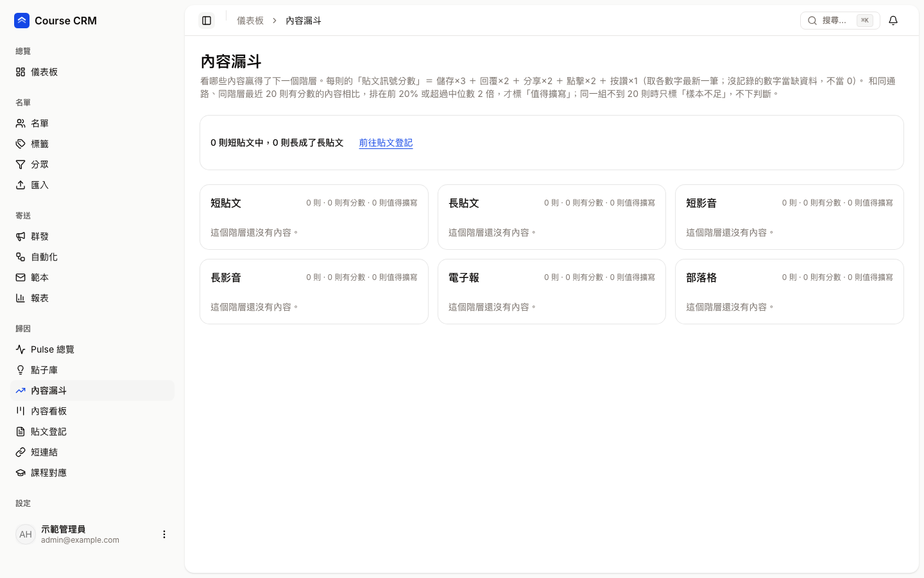Select 內容漏斗 in the sidebar
The height and width of the screenshot is (578, 924).
click(92, 390)
